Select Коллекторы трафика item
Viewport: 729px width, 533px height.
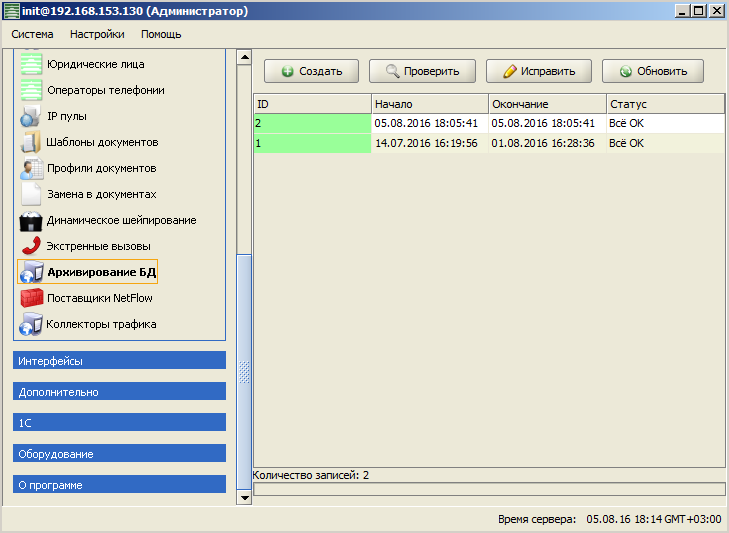(x=101, y=324)
